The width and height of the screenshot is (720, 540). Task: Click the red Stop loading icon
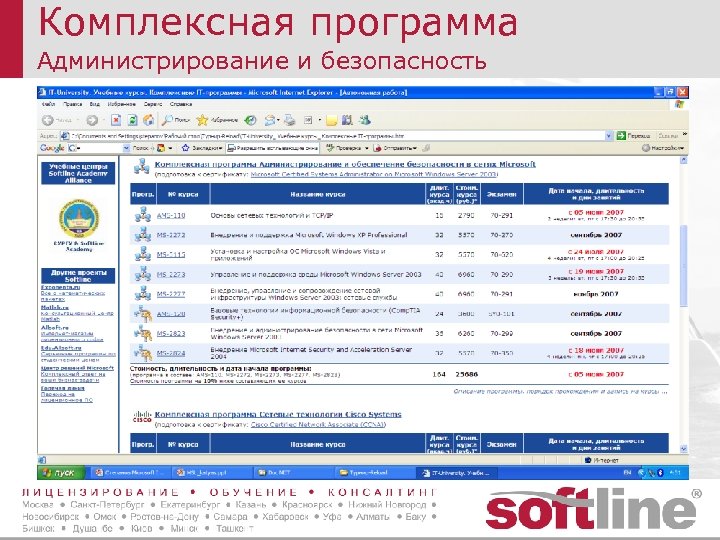(x=116, y=120)
